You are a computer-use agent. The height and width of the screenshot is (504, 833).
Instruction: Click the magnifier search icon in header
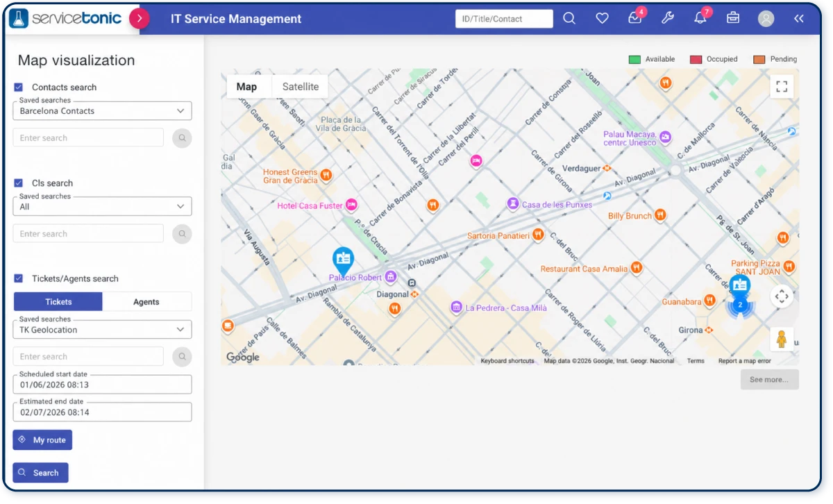click(569, 19)
